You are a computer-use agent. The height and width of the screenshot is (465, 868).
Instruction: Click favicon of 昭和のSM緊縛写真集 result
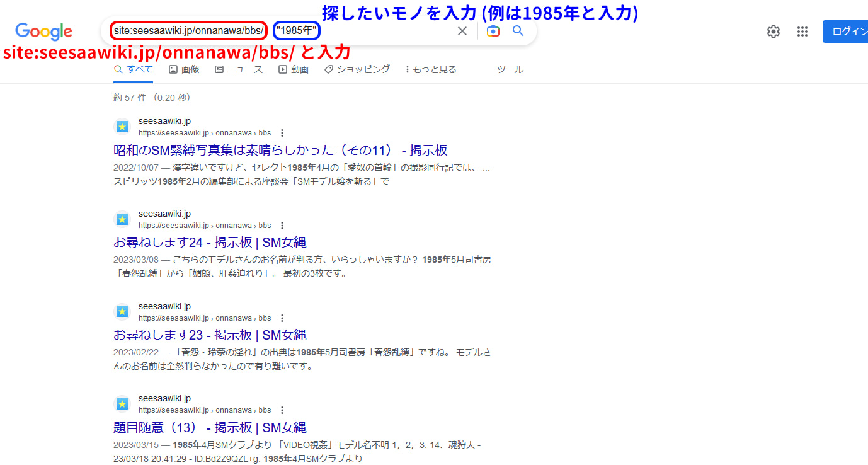tap(122, 127)
